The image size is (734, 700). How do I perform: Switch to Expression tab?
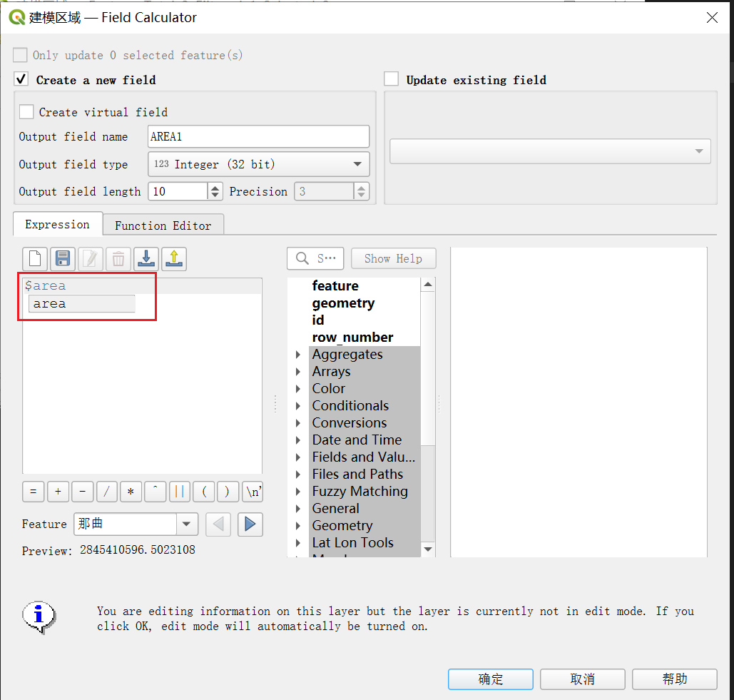[x=58, y=224]
